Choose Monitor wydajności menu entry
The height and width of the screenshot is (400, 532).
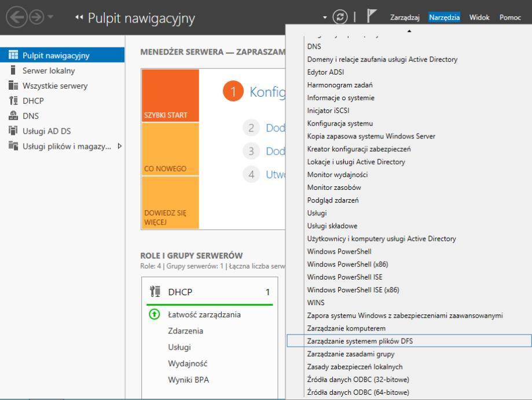click(409, 175)
